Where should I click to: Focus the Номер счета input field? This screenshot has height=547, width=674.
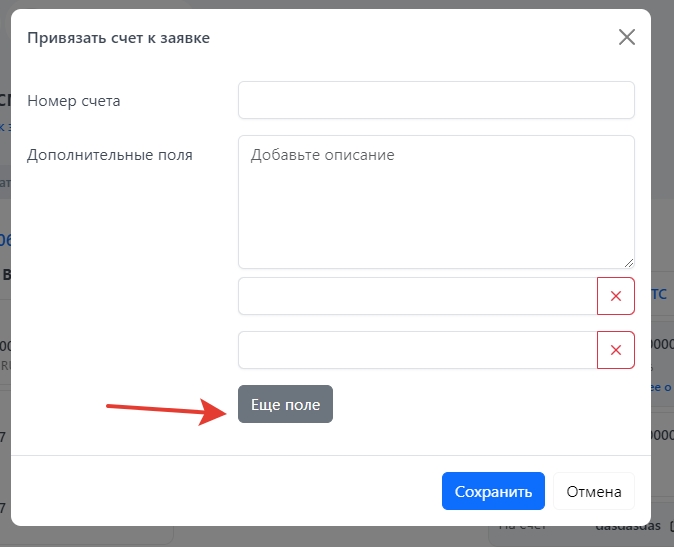click(x=436, y=100)
